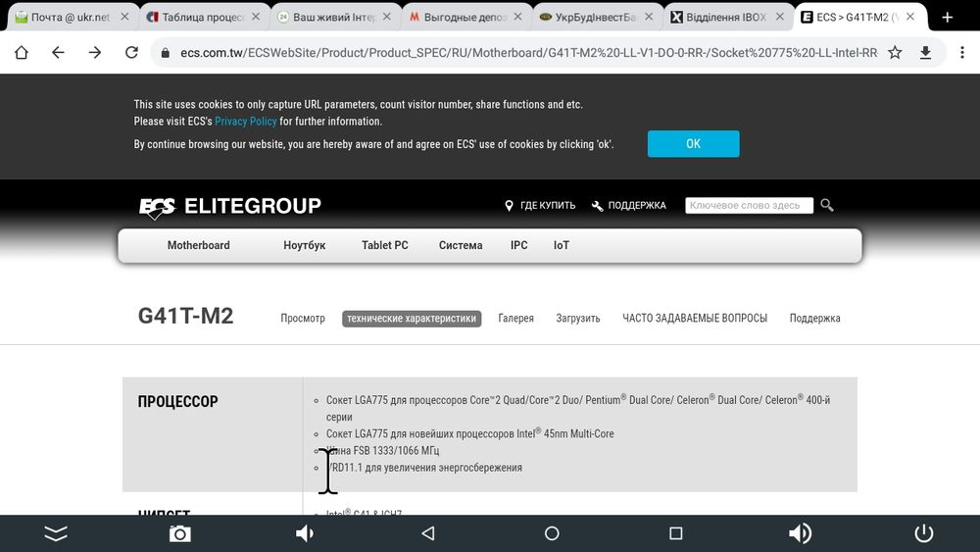Image resolution: width=980 pixels, height=552 pixels.
Task: Close the Відділення IBOX tab
Action: pyautogui.click(x=779, y=17)
